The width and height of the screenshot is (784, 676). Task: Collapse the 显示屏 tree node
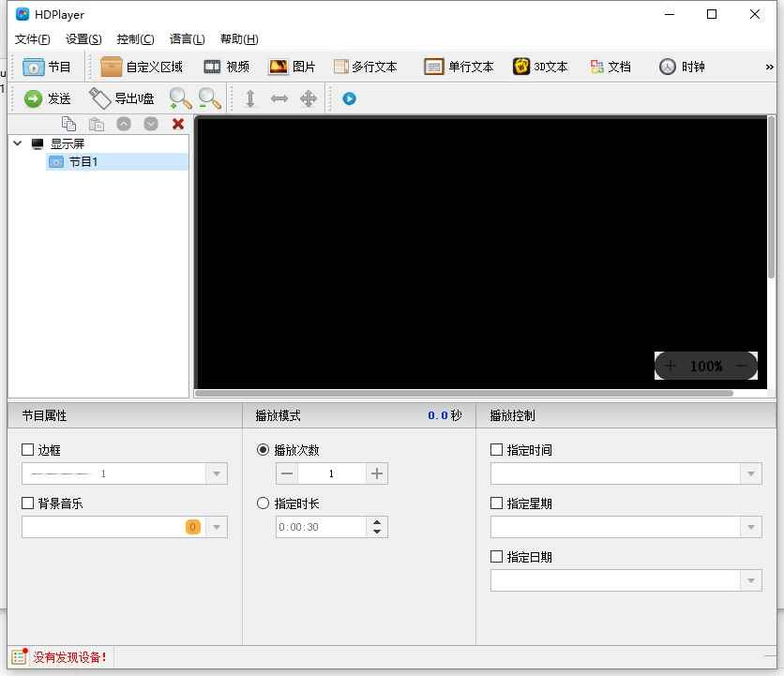(x=18, y=143)
